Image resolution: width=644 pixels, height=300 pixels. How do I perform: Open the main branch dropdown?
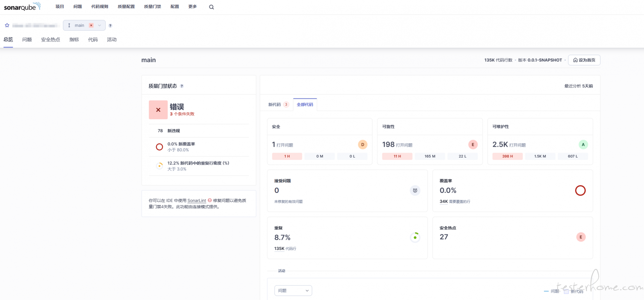[x=84, y=25]
